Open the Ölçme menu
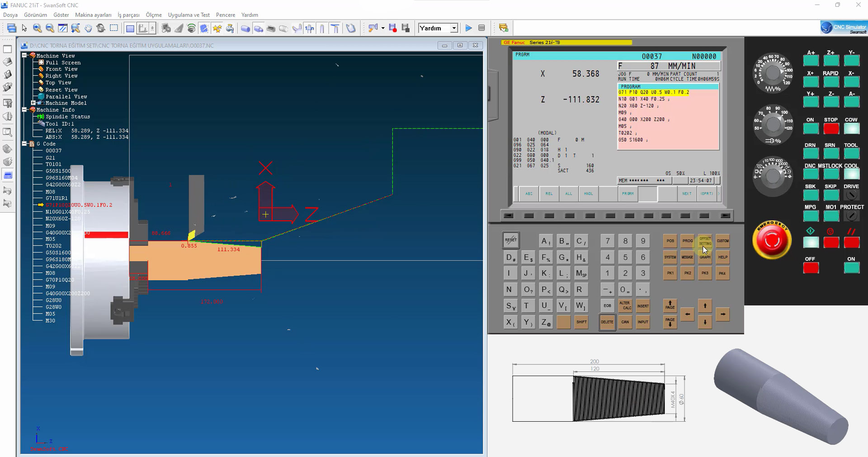The height and width of the screenshot is (457, 868). point(154,15)
